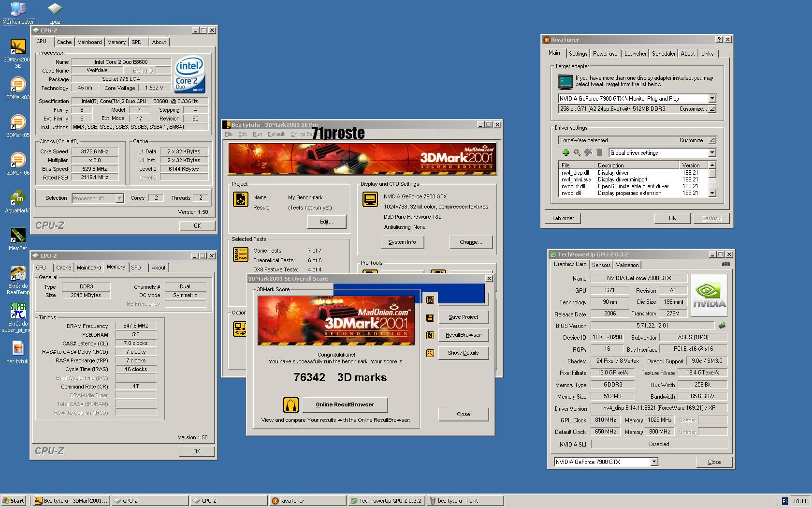Select the 3DMark05 desktop shortcut
This screenshot has height=508, width=812.
[x=18, y=126]
